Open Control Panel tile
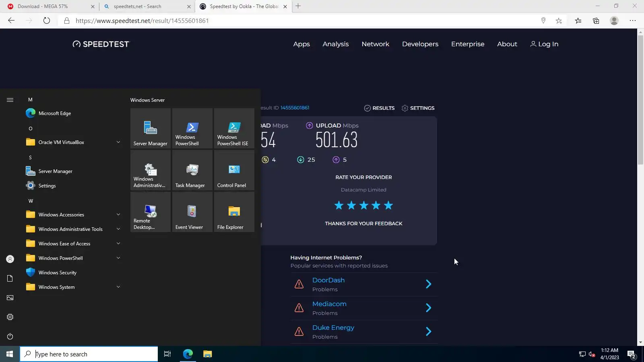The image size is (644, 362). click(234, 170)
